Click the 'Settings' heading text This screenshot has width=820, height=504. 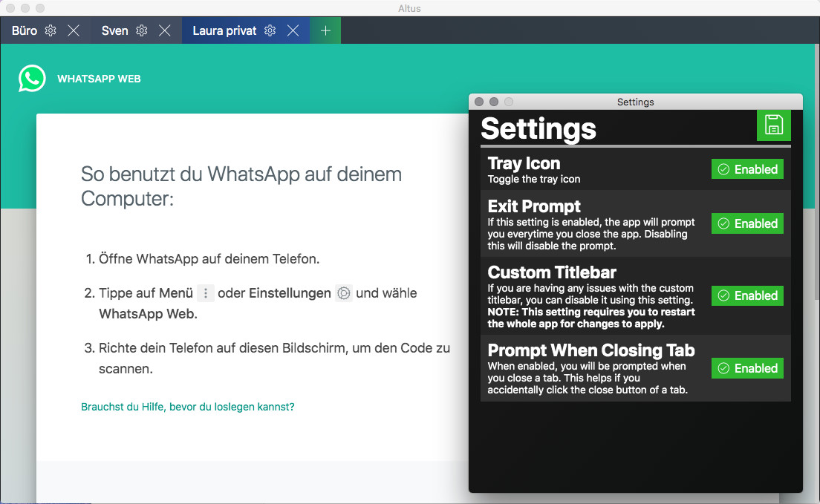538,128
